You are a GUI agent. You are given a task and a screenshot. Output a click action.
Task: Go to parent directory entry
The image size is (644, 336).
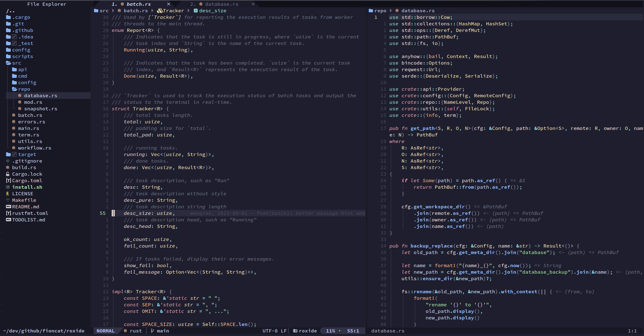[10, 11]
